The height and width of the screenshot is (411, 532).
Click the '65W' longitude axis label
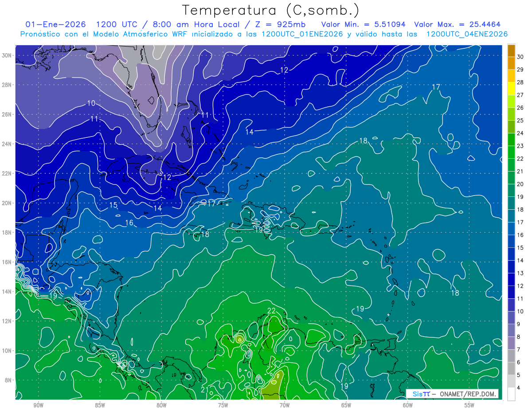coord(346,406)
